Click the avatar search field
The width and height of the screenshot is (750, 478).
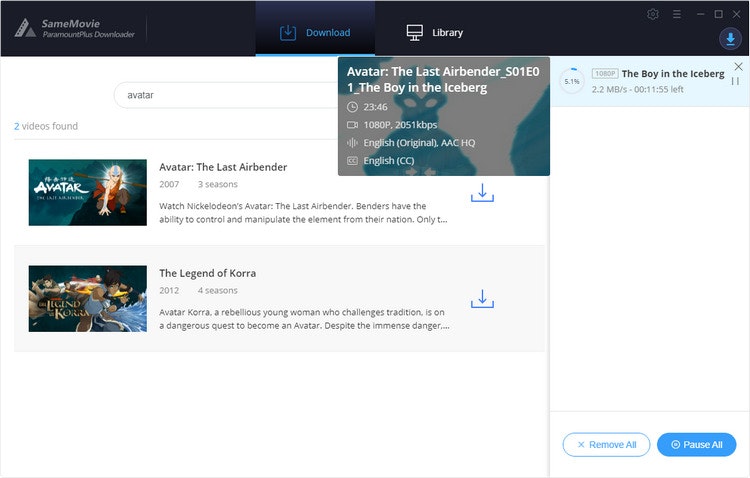227,95
